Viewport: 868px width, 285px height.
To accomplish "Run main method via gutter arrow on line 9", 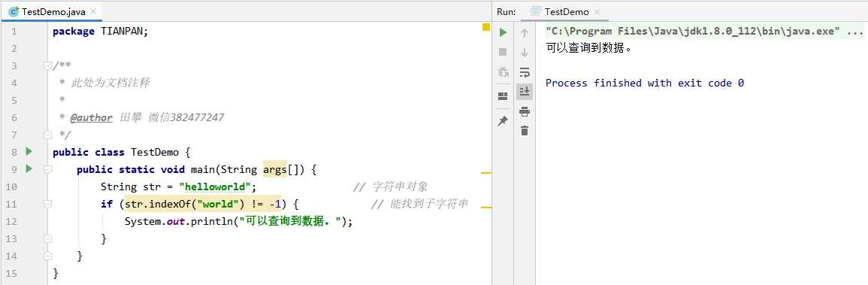I will click(29, 168).
